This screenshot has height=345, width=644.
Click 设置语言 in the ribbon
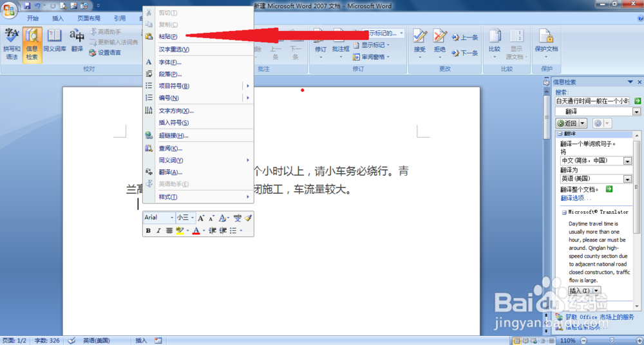[105, 53]
